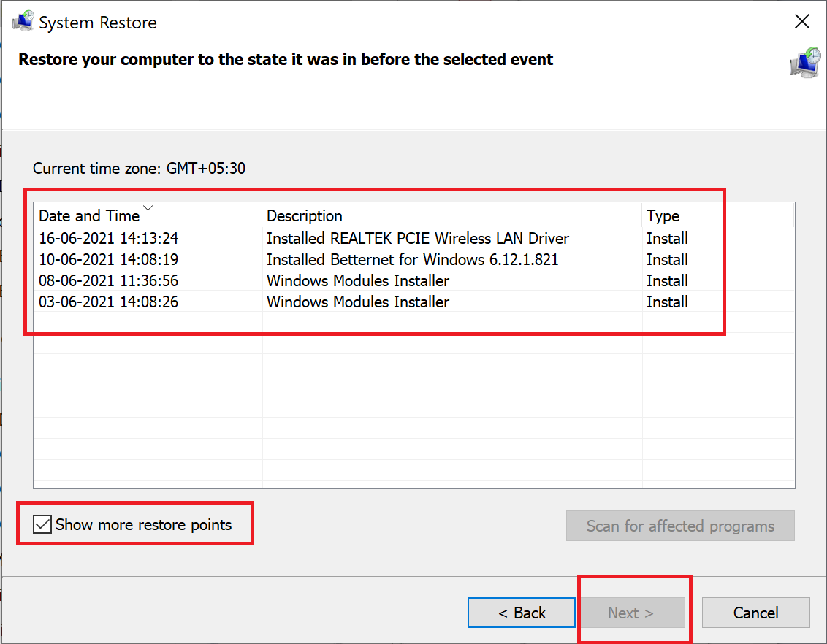
Task: Click the Next button
Action: 633,613
